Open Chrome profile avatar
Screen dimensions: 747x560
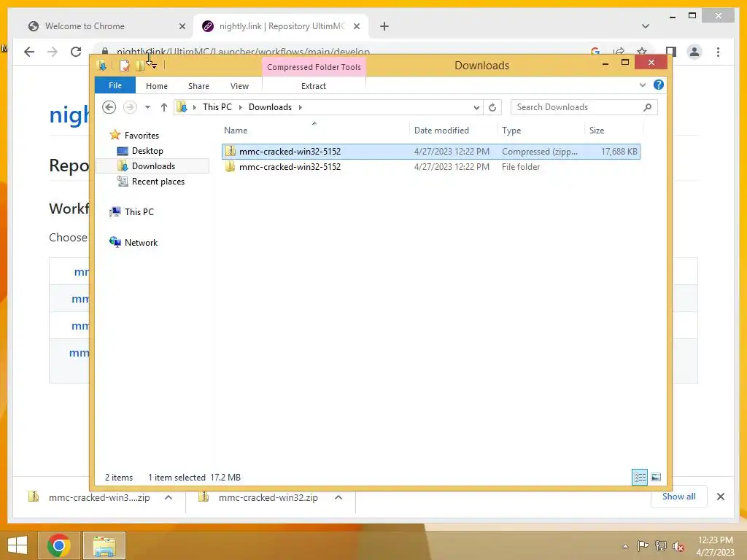pos(694,52)
